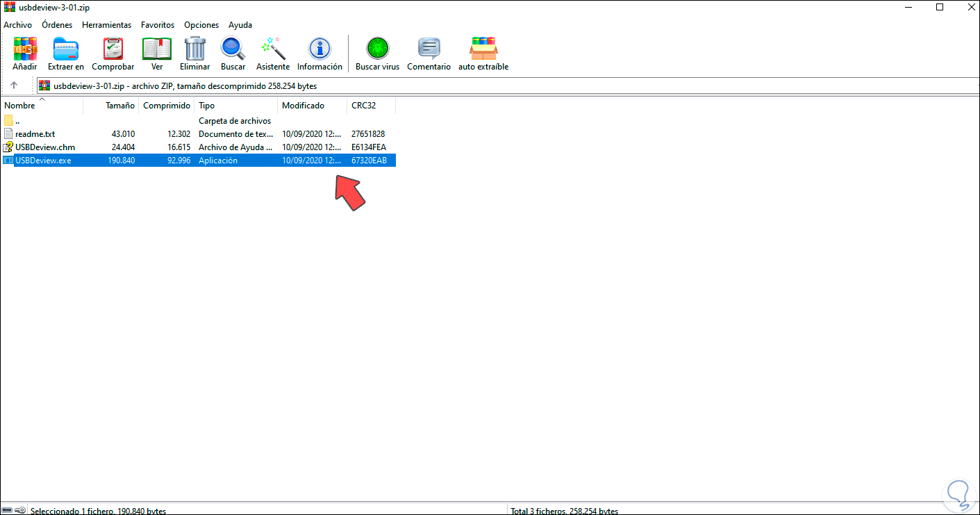
Task: Click the 'Aplicación' type cell
Action: point(218,161)
